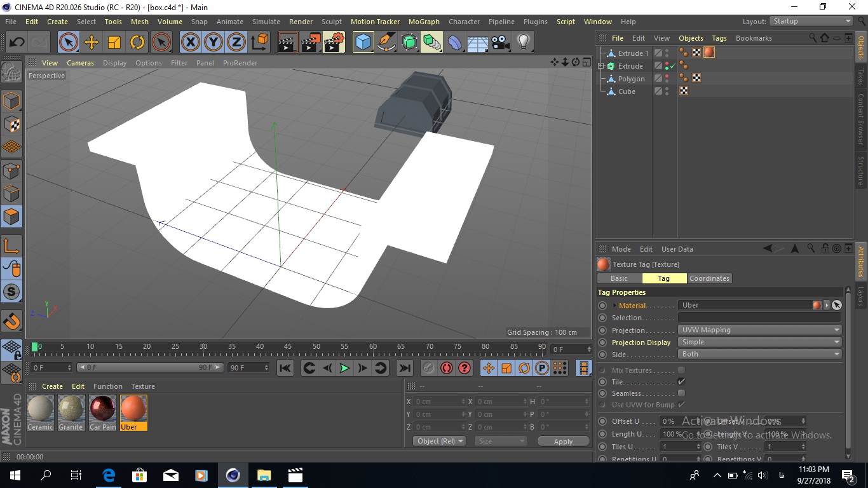This screenshot has width=868, height=488.
Task: Go to start of animation
Action: click(285, 368)
